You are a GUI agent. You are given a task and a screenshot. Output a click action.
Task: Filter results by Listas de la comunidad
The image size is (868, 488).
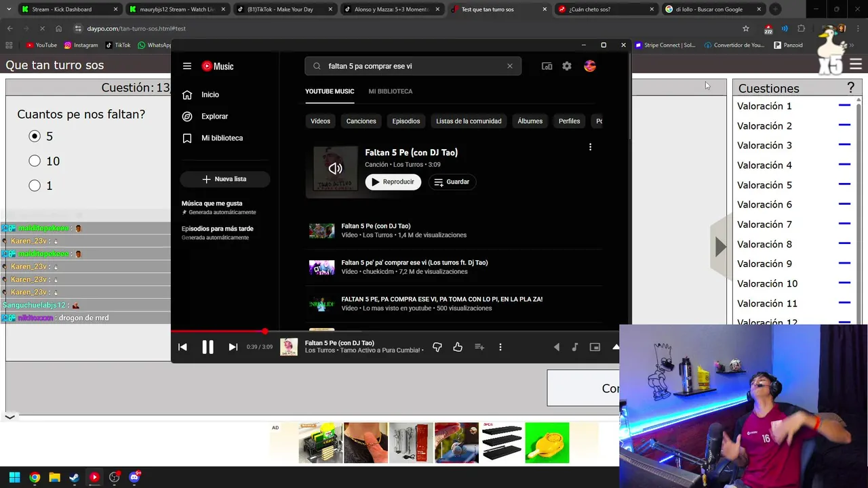pyautogui.click(x=469, y=121)
